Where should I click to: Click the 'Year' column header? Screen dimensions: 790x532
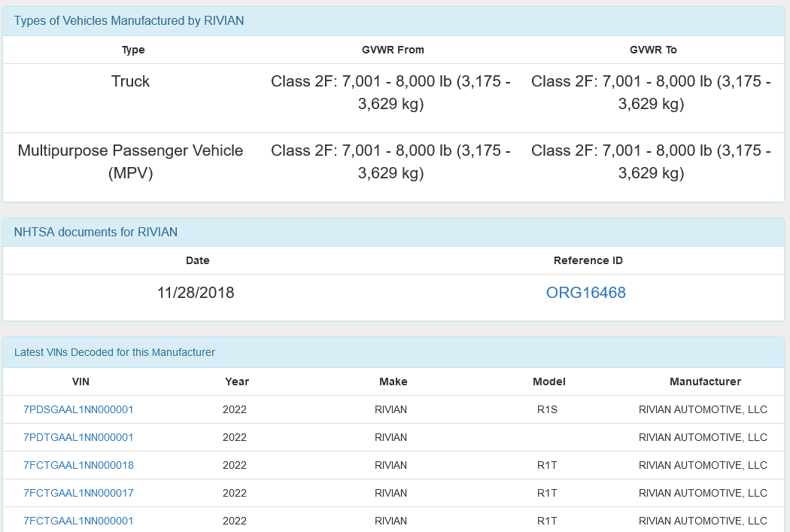[237, 382]
